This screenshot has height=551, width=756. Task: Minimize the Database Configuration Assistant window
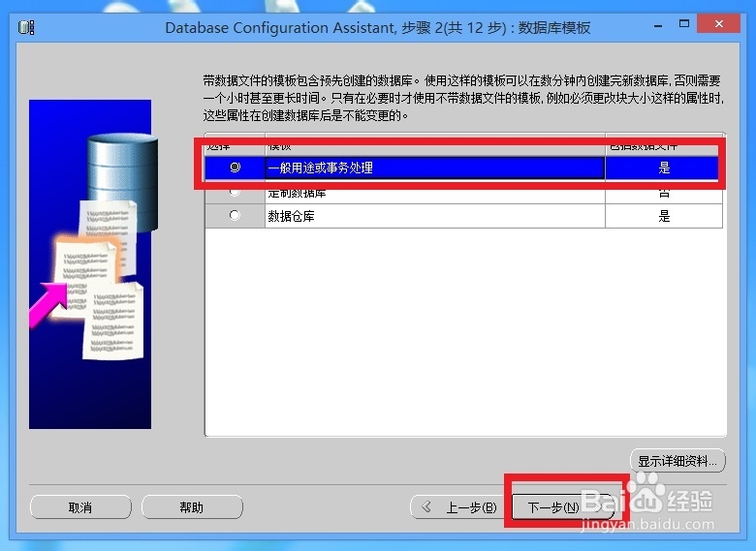click(x=658, y=24)
